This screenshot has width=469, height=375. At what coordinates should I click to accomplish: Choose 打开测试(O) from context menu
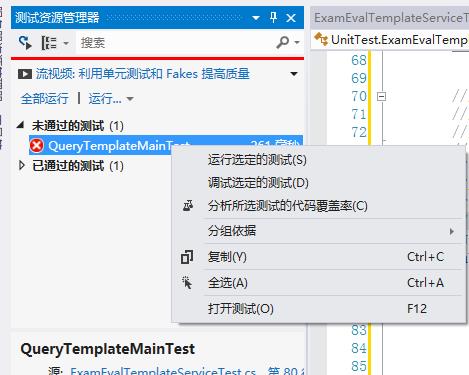click(x=318, y=309)
